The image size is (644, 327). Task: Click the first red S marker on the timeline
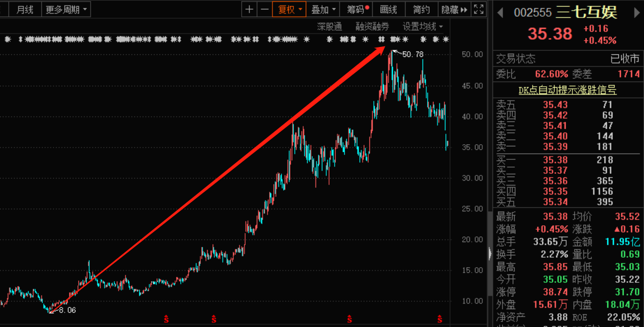coord(166,319)
